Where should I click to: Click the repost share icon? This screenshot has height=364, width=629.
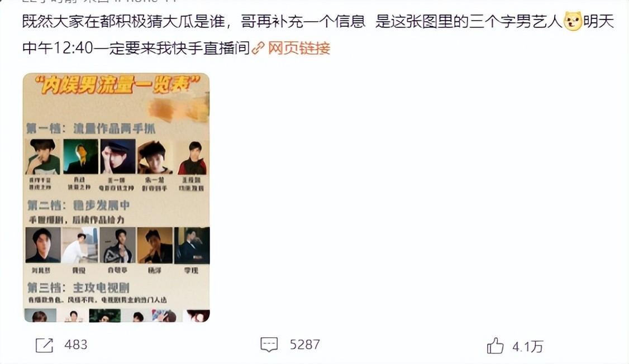(x=44, y=345)
